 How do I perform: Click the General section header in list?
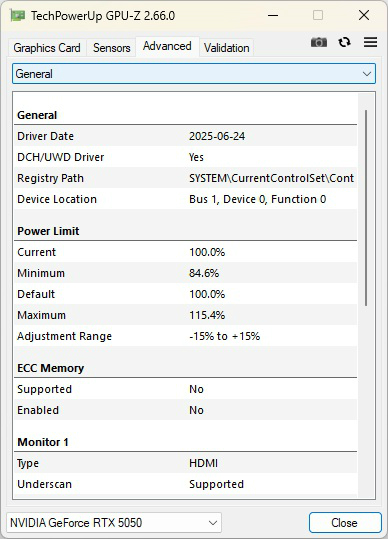click(x=37, y=115)
